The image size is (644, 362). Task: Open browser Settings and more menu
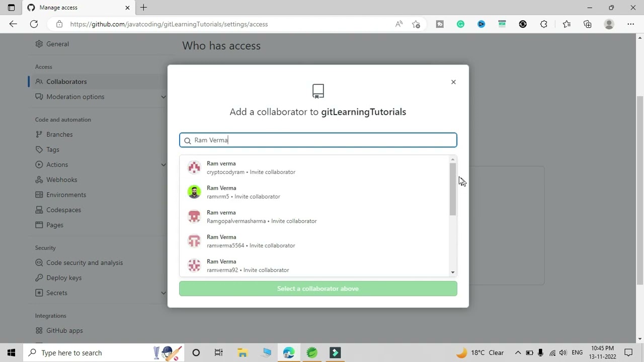[x=630, y=24]
